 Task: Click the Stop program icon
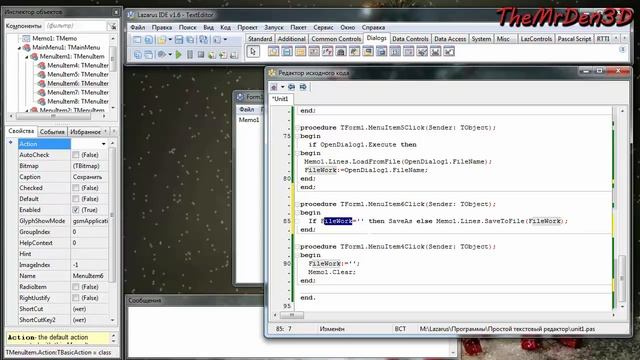[x=200, y=54]
